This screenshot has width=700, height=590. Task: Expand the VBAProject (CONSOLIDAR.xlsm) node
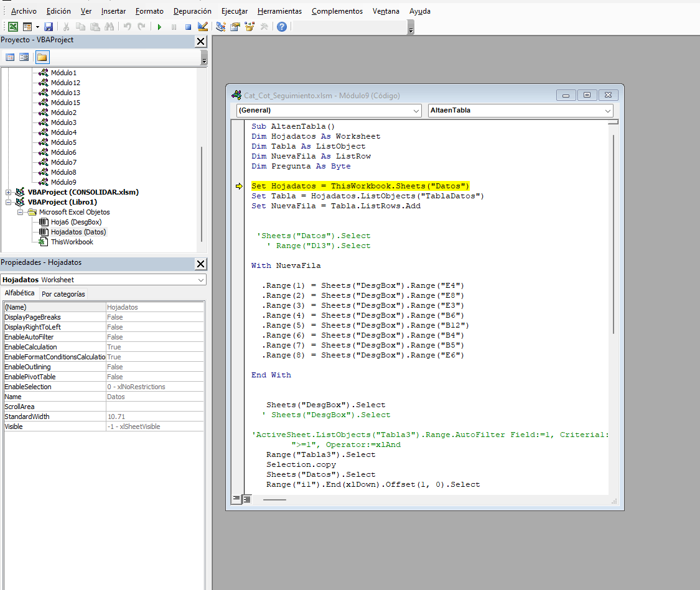(x=9, y=192)
